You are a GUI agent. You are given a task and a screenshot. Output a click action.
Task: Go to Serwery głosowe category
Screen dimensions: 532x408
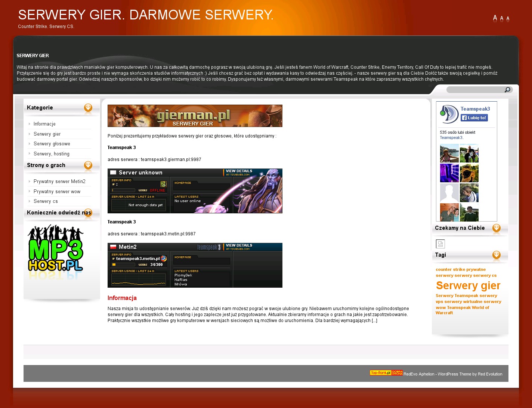pos(52,144)
